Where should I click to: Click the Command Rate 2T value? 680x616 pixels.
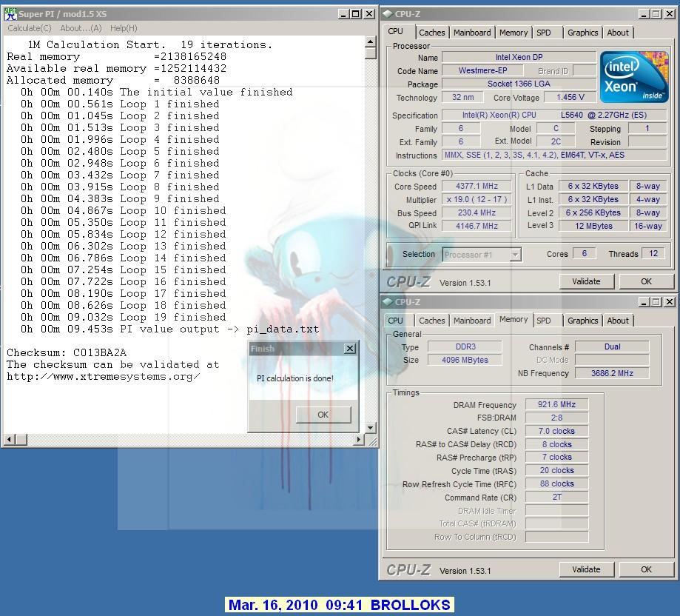(557, 497)
